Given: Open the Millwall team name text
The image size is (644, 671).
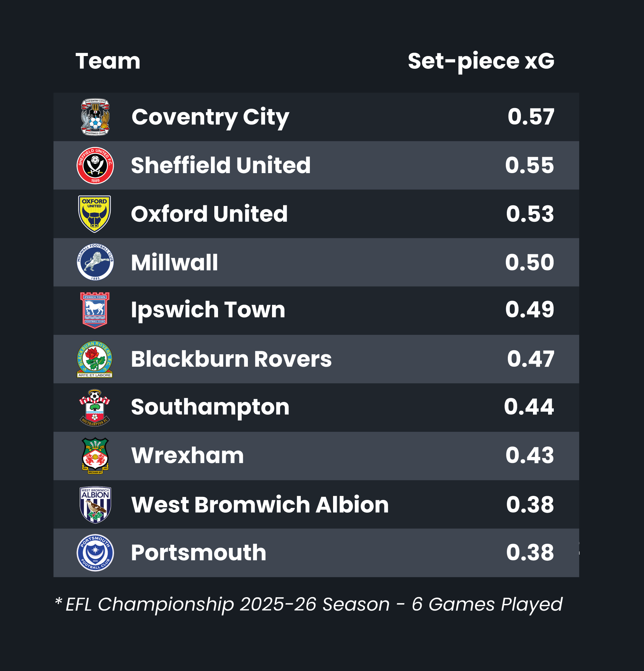Looking at the screenshot, I should click(174, 263).
